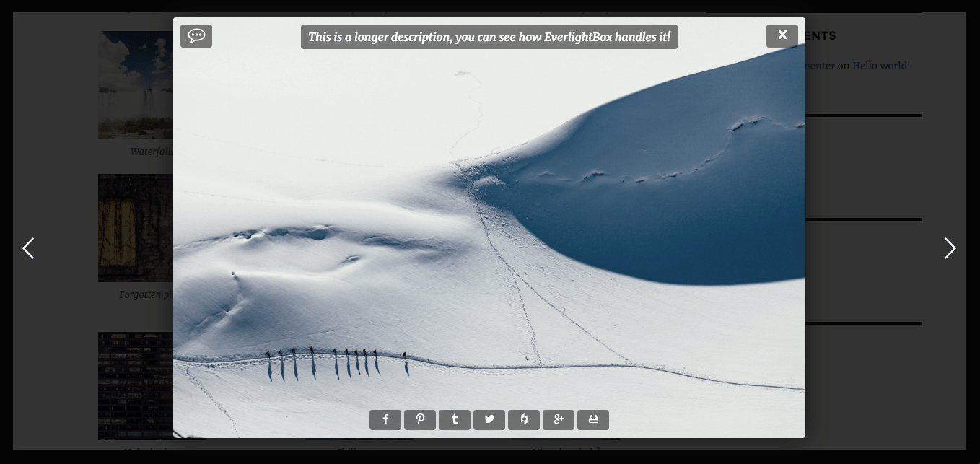Go to the next image arrow

click(950, 248)
